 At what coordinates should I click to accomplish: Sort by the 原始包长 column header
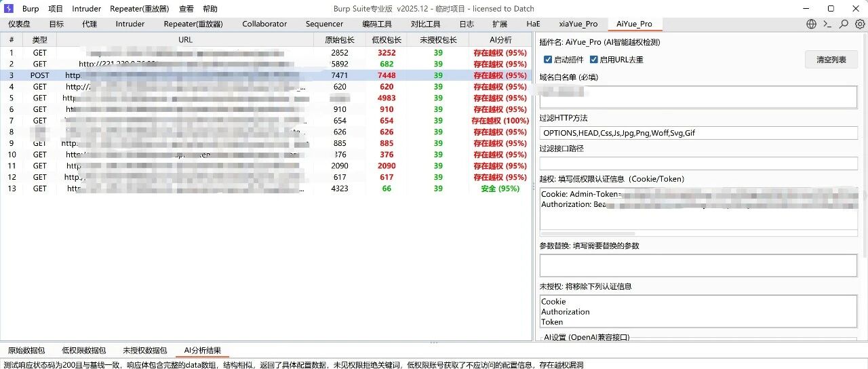click(340, 40)
